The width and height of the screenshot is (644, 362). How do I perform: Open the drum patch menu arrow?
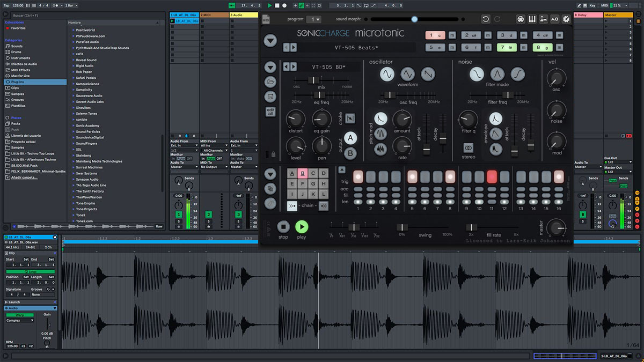point(270,67)
